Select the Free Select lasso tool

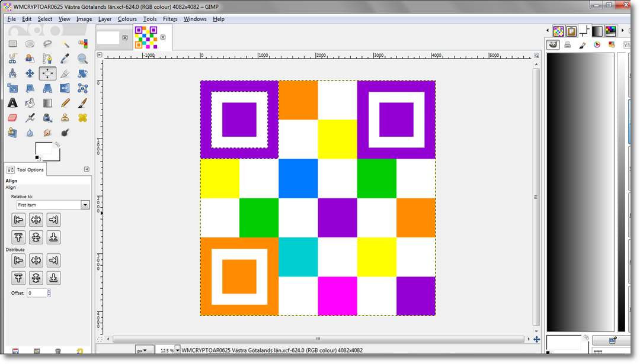click(47, 44)
